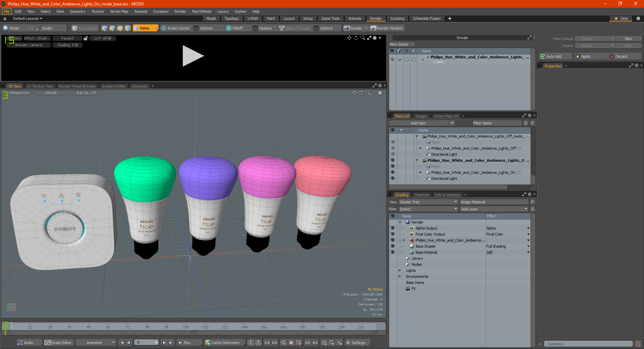Select Materials selection mode icon
The height and width of the screenshot is (349, 644).
click(127, 28)
